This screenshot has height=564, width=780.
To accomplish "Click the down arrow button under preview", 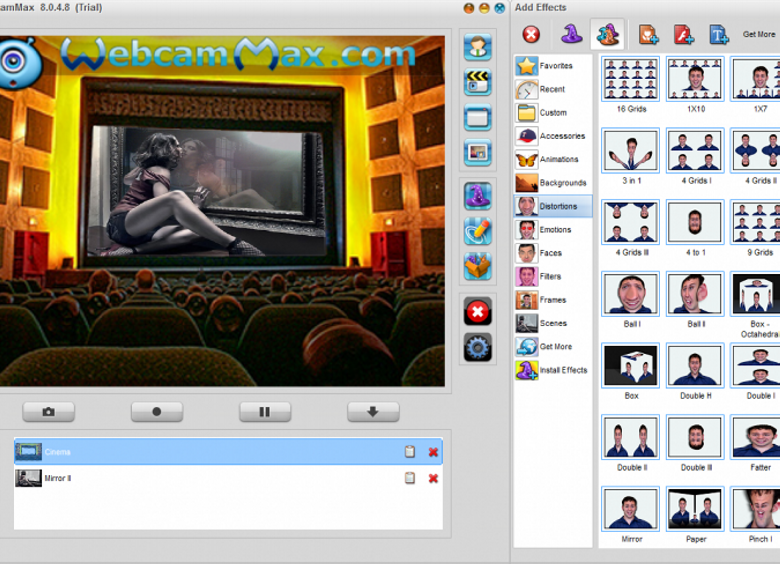I will click(373, 412).
